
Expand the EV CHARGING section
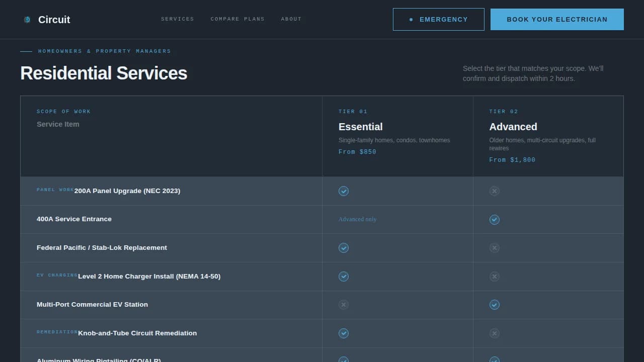56,275
